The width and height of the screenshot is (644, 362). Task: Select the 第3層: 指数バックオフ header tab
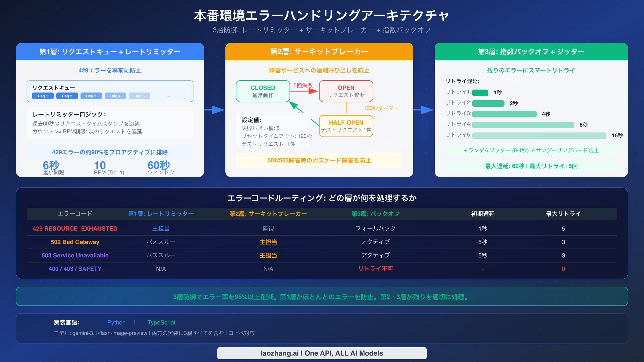[531, 51]
